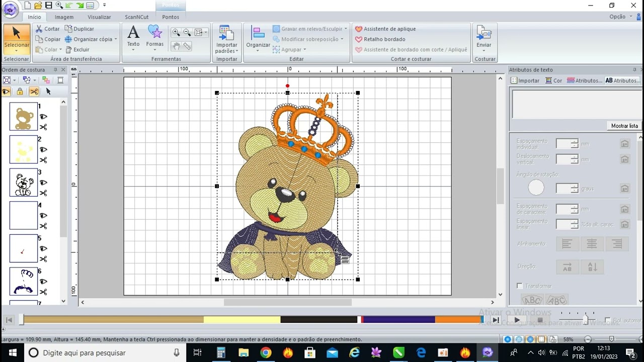Switch to the Importar panel tab
This screenshot has width=644, height=362.
525,80
